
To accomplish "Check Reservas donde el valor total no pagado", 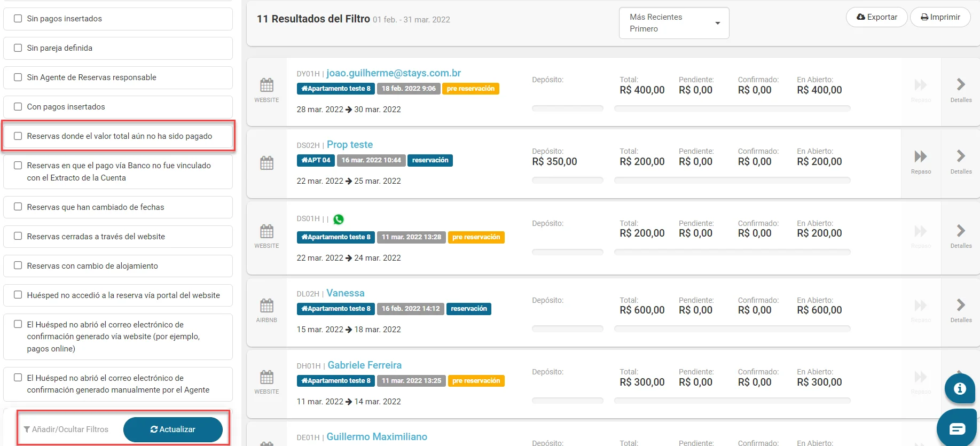I will (x=18, y=136).
